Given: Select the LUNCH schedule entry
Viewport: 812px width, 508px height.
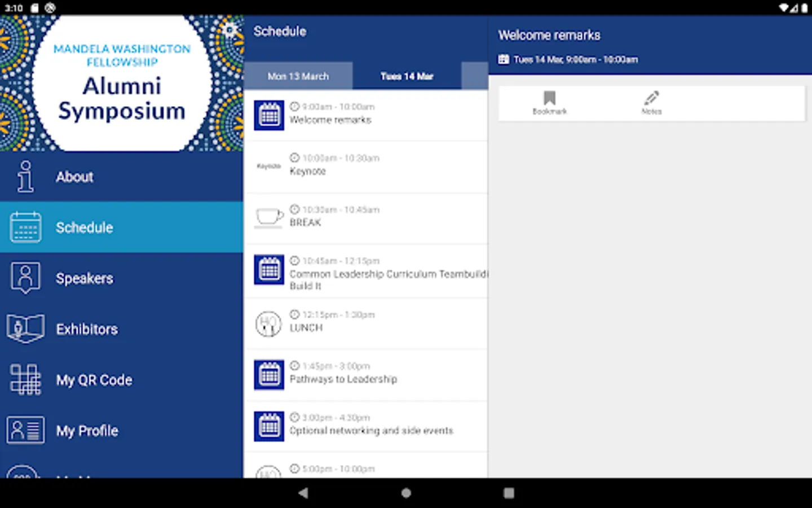Looking at the screenshot, I should 366,324.
